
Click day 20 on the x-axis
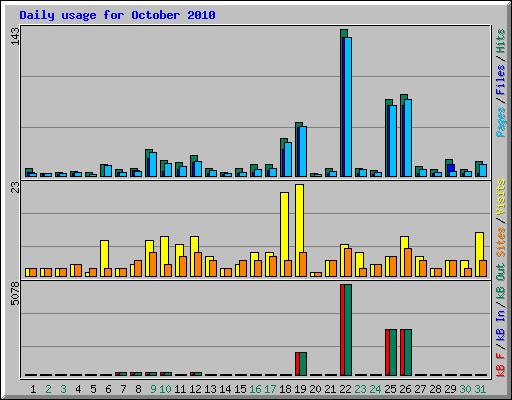(315, 389)
